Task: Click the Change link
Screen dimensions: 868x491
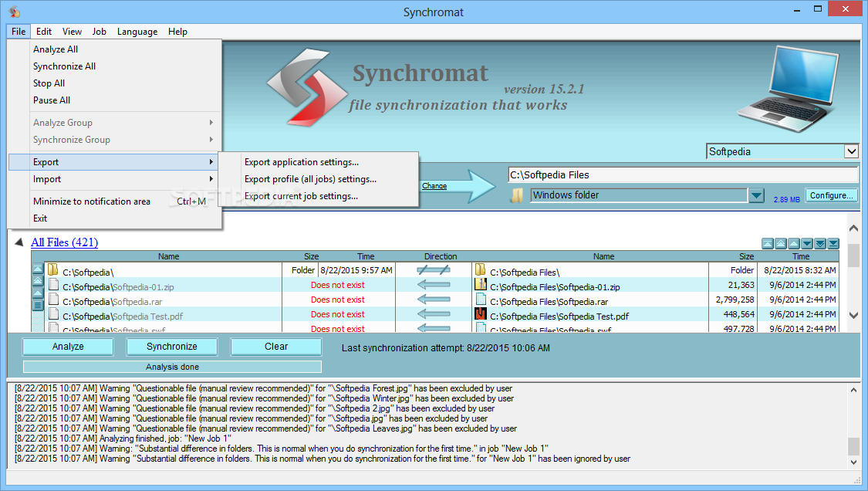Action: (434, 185)
